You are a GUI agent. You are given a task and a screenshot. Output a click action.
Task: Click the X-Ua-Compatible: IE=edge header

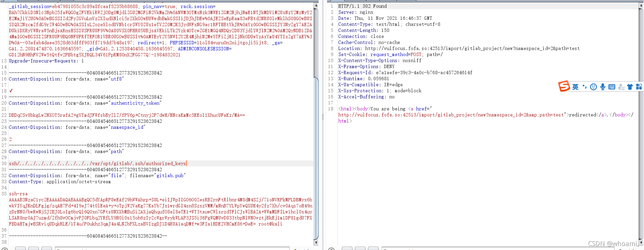pyautogui.click(x=370, y=85)
